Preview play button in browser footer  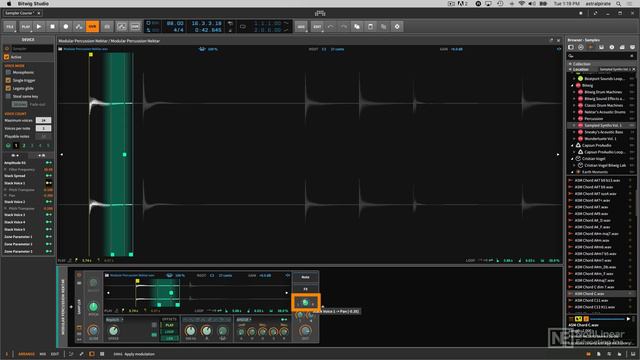pyautogui.click(x=628, y=319)
